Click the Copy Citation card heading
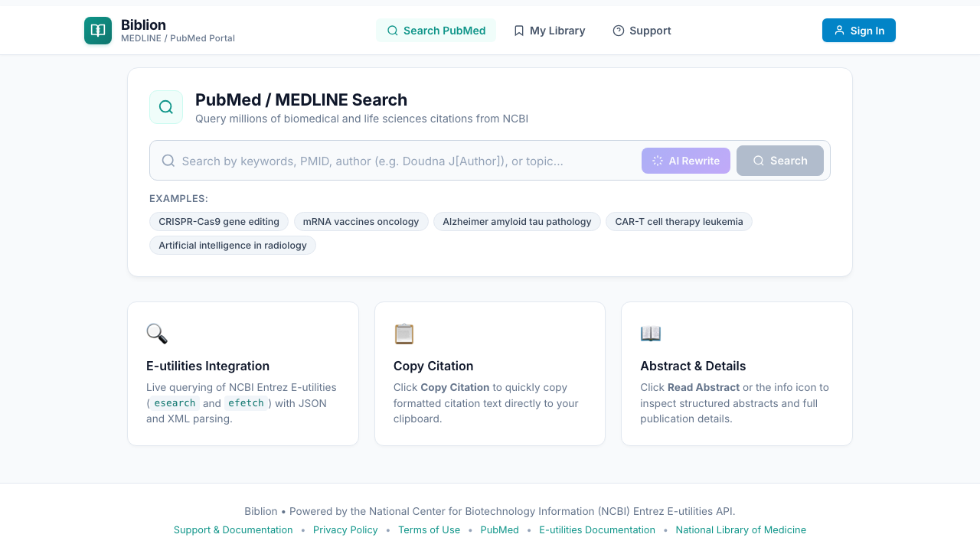Image resolution: width=980 pixels, height=557 pixels. 433,366
